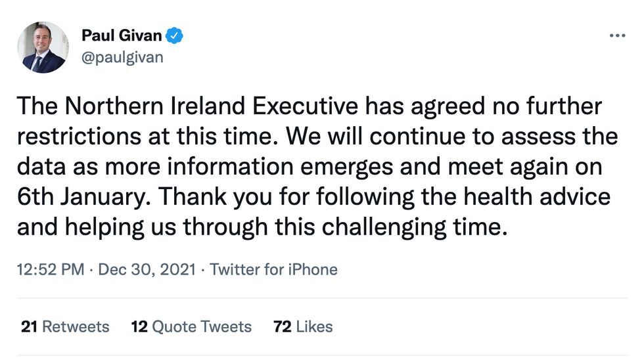Click the blue verified badge

pos(174,36)
